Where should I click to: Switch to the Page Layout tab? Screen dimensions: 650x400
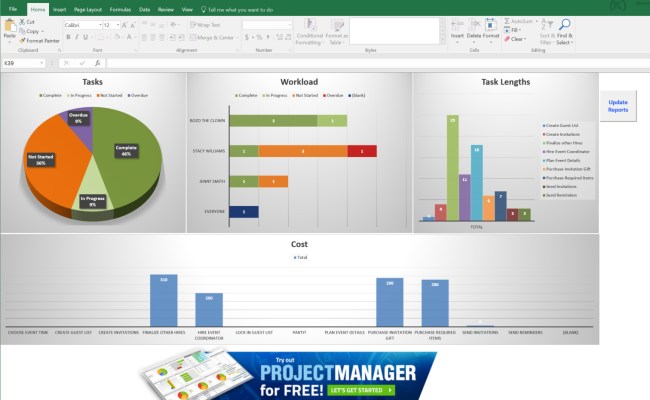(x=88, y=10)
